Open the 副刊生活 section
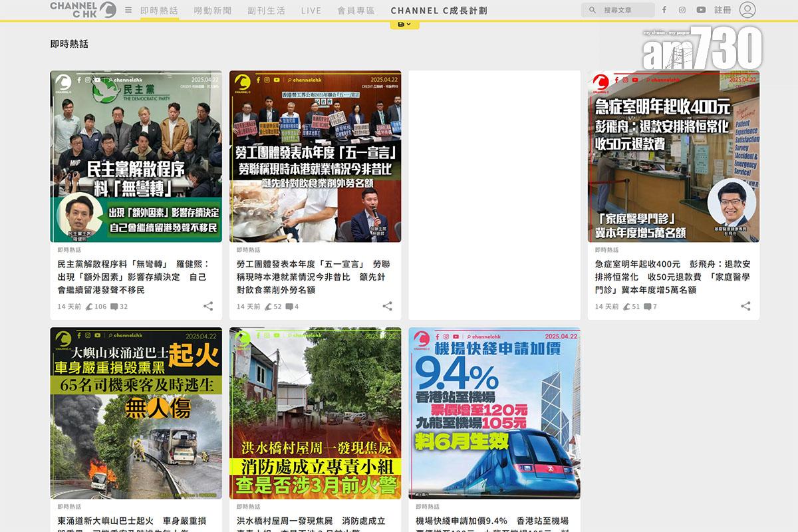The height and width of the screenshot is (532, 798). coord(266,10)
